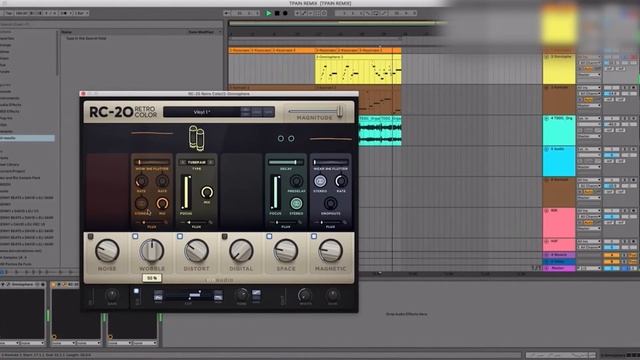The width and height of the screenshot is (640, 360).
Task: Click the RC-20 NOISE knob
Action: coord(107,251)
